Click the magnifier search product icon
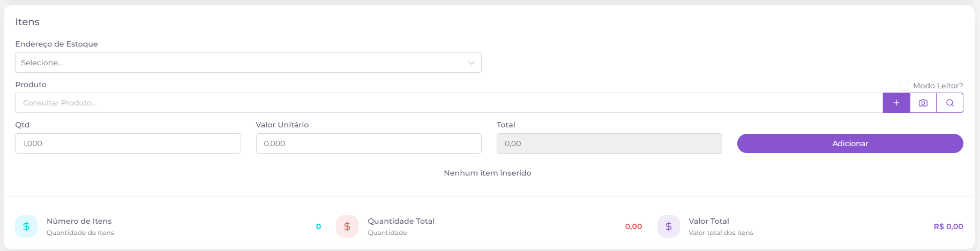Screen dimensions: 980x251 [x=950, y=103]
